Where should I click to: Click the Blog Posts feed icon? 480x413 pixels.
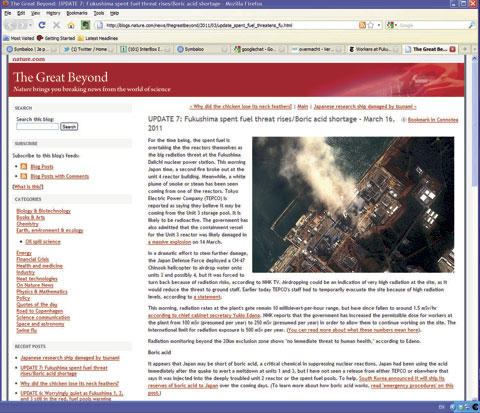tap(24, 166)
